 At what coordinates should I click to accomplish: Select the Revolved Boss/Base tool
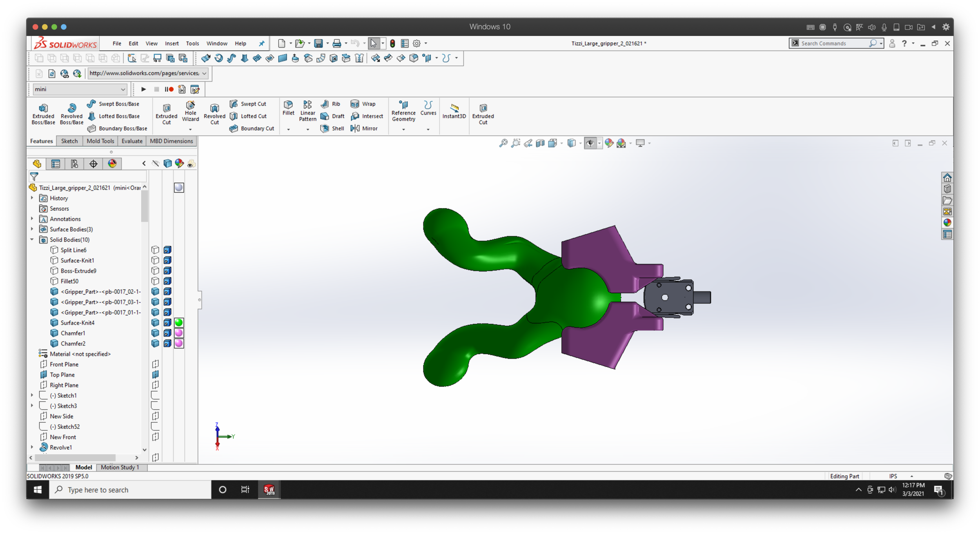point(71,114)
